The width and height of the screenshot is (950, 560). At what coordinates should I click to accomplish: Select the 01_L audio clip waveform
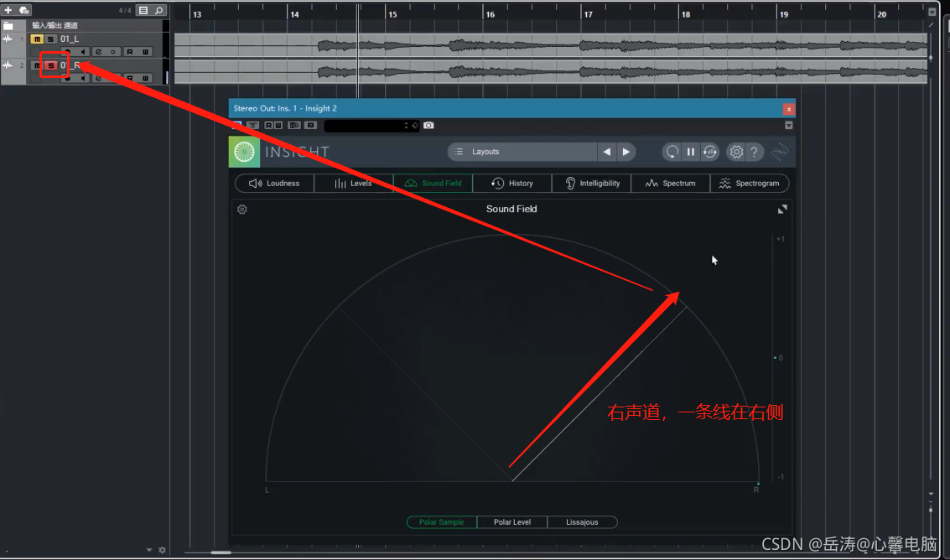[x=551, y=45]
